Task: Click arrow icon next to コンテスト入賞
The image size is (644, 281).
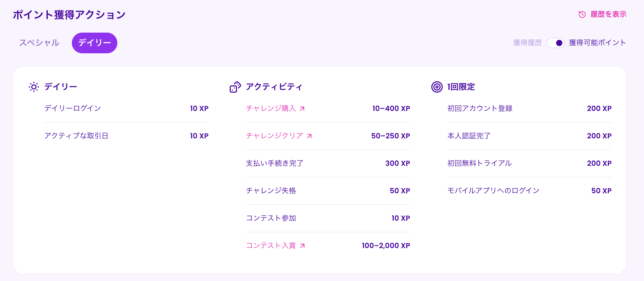Action: 302,246
